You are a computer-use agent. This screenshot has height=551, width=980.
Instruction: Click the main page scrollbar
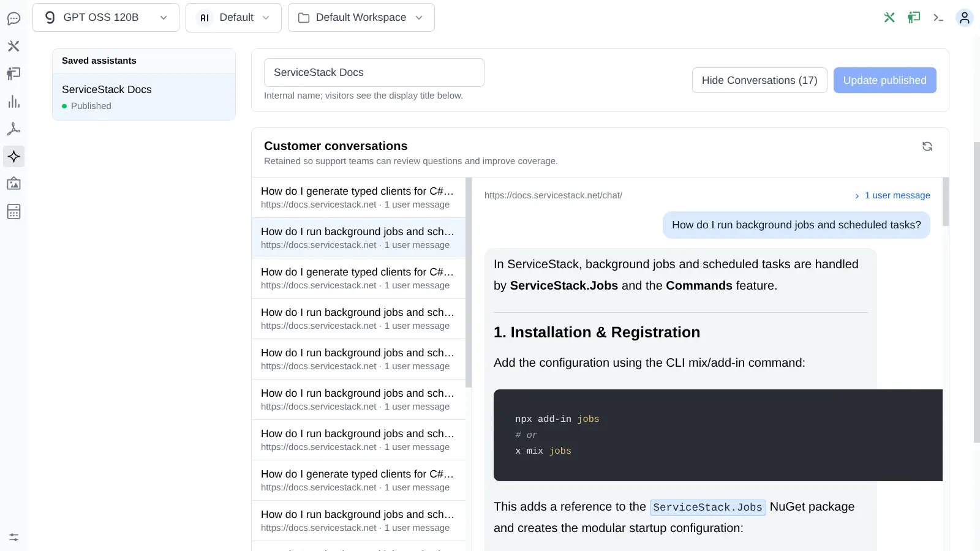pos(977,292)
